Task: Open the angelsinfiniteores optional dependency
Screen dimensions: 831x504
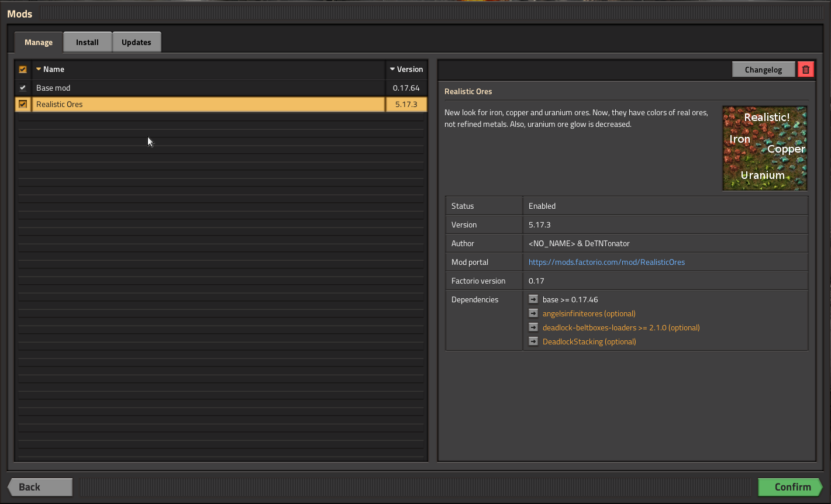Action: (589, 313)
